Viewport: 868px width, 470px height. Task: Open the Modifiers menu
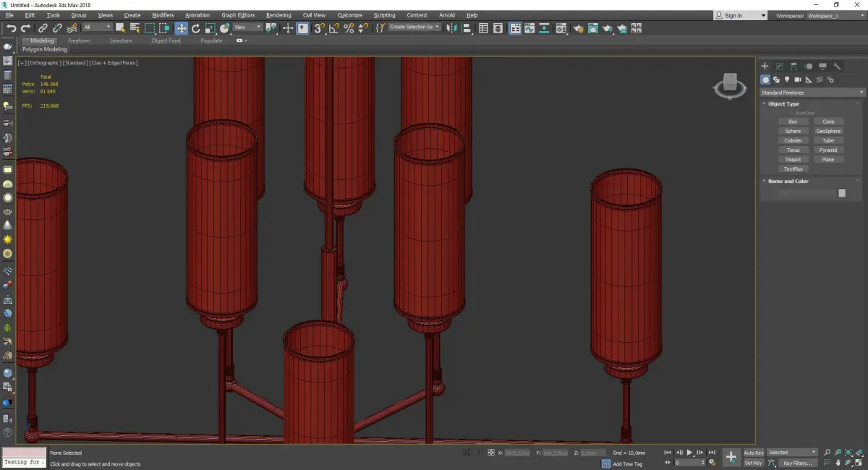[x=163, y=15]
